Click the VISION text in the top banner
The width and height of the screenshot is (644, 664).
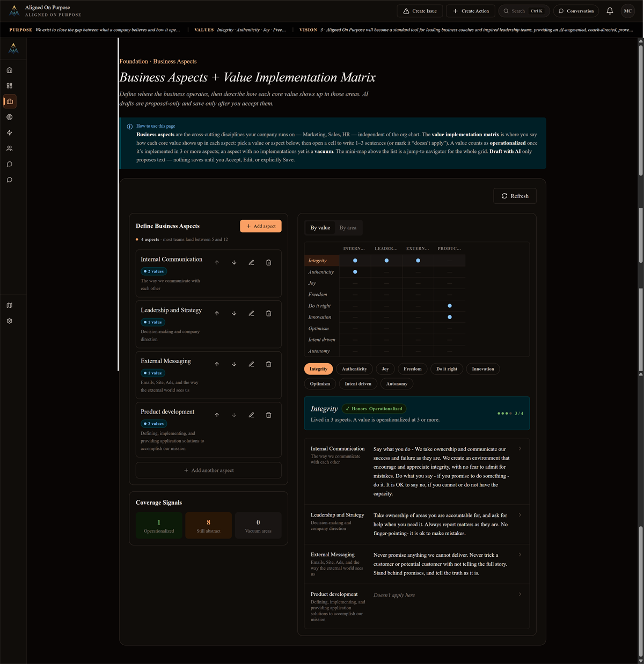tap(309, 30)
